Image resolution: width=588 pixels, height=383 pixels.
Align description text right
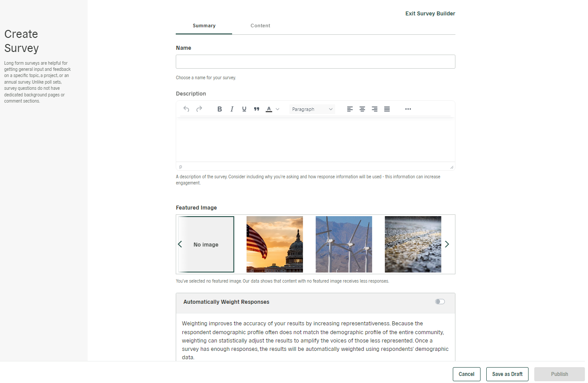coord(374,109)
